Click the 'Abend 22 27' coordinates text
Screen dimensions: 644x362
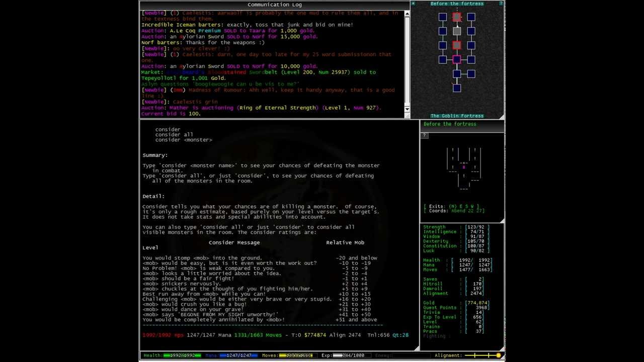pyautogui.click(x=467, y=211)
